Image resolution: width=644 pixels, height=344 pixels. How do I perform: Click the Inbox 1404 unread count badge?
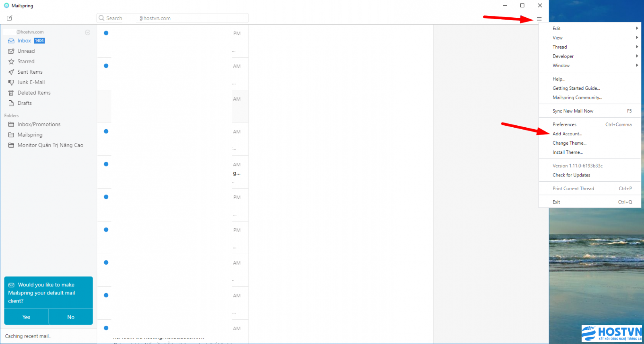39,41
